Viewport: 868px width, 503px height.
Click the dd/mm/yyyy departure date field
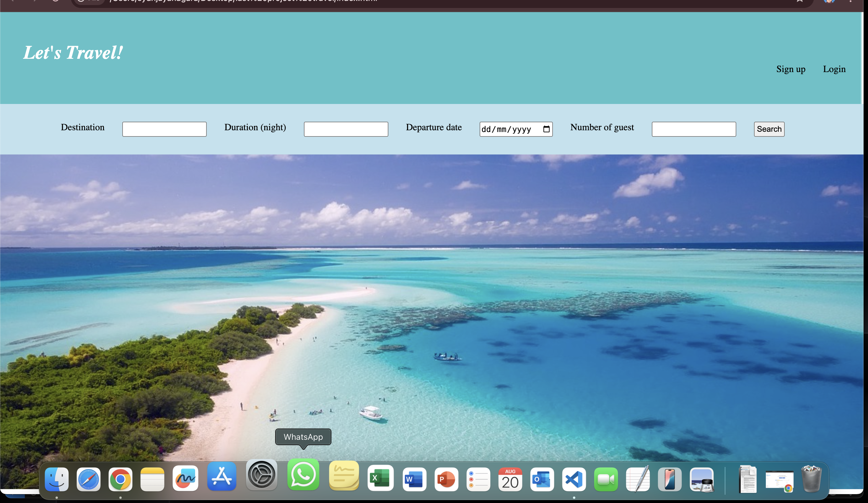pos(516,129)
